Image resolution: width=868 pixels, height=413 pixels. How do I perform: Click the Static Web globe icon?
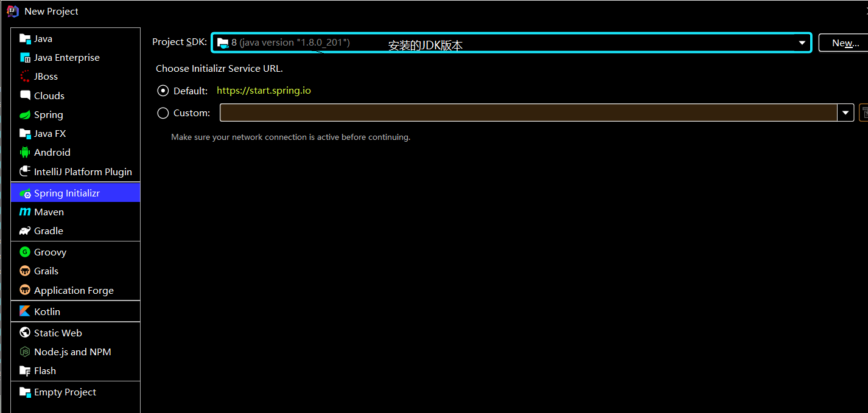(25, 333)
